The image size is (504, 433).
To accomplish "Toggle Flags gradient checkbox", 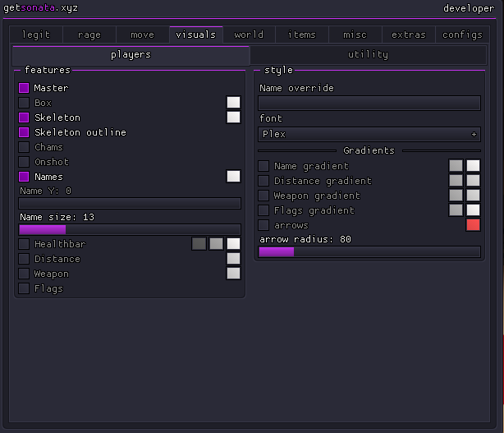I will [263, 210].
